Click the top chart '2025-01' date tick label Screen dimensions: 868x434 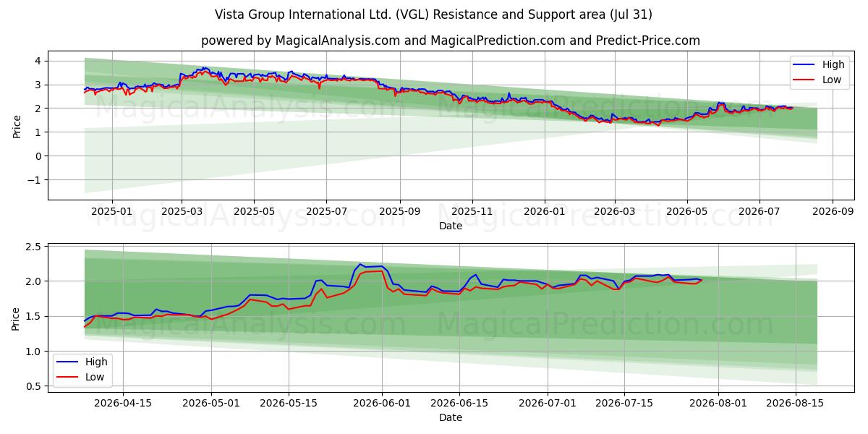click(111, 212)
